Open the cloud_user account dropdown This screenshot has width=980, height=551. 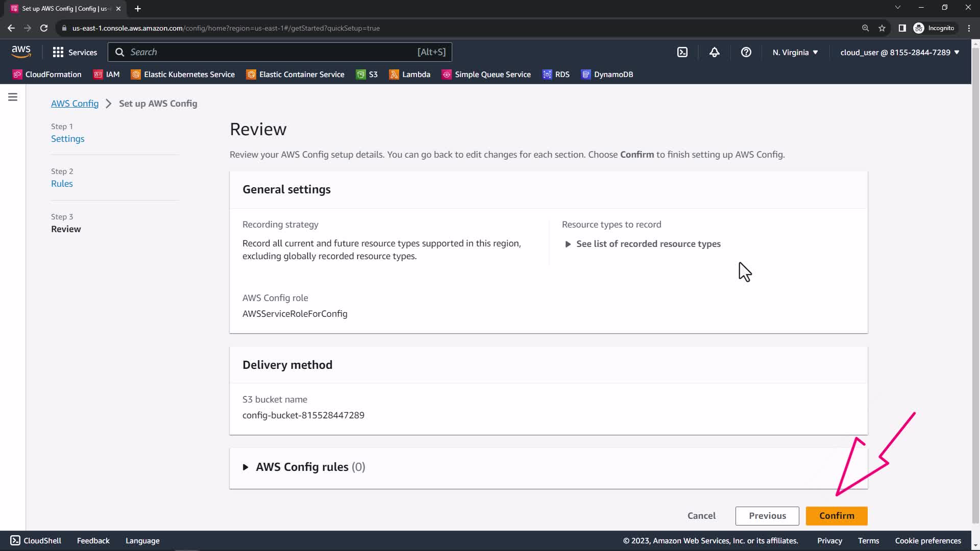point(899,52)
